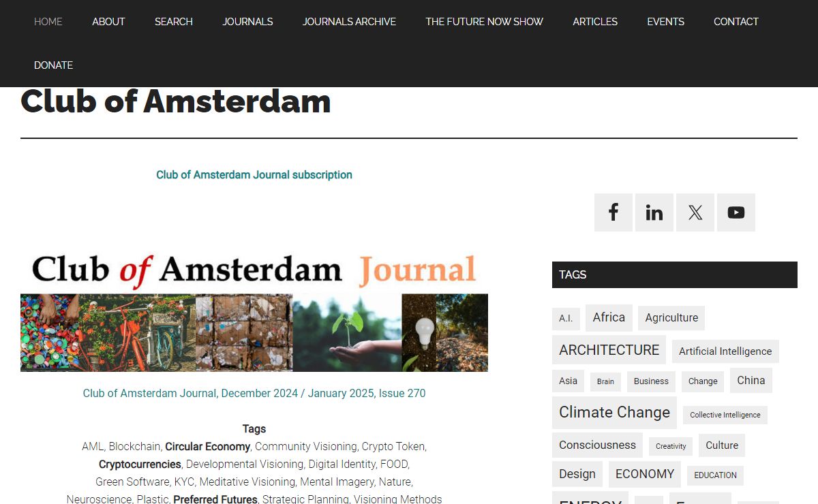Select the ECONOMY tag
The image size is (818, 504).
pos(645,474)
